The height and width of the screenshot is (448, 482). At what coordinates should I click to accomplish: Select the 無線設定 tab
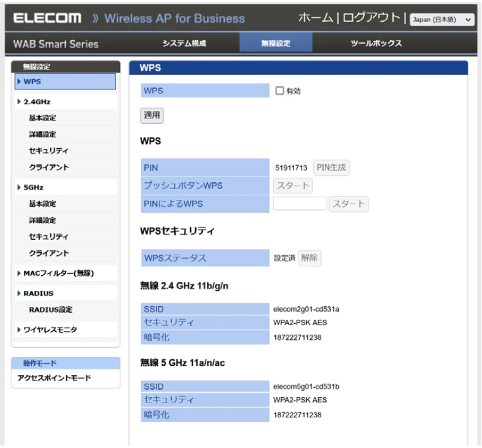click(x=276, y=43)
